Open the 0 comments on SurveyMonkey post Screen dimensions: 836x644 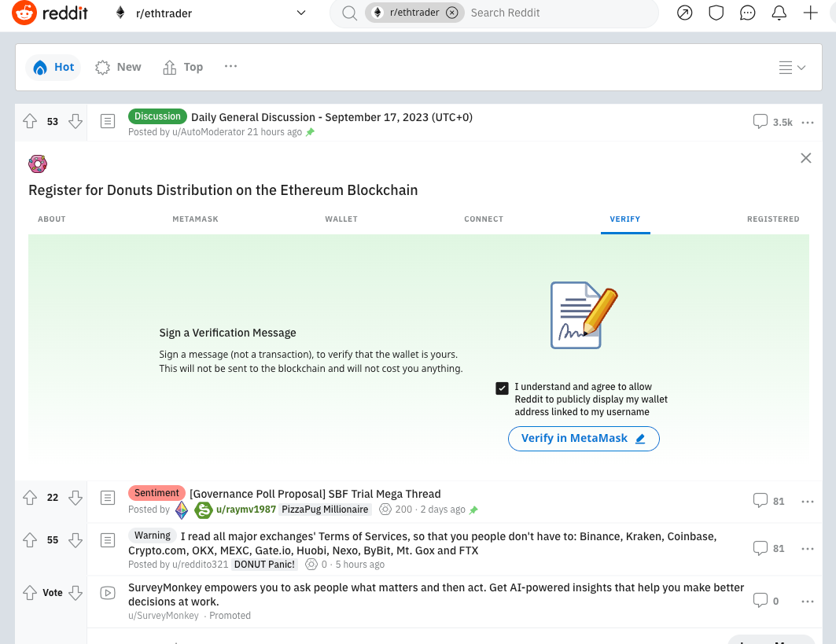(766, 601)
